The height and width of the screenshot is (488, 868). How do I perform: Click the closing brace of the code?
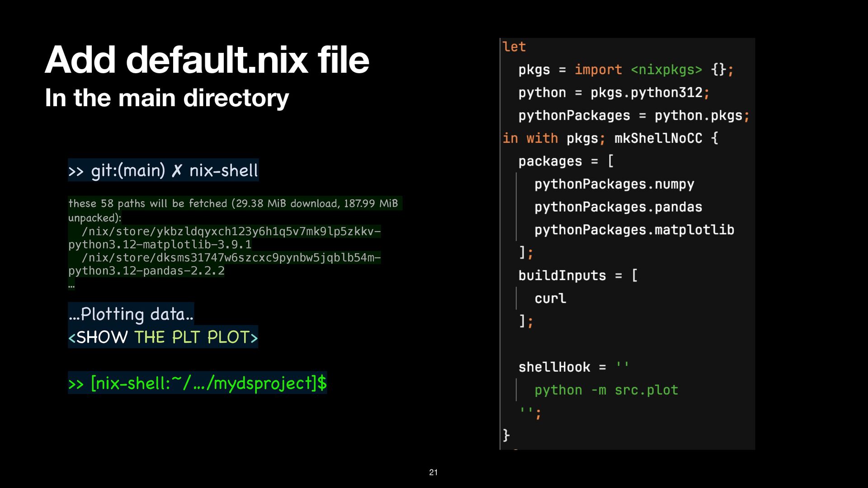pos(506,436)
